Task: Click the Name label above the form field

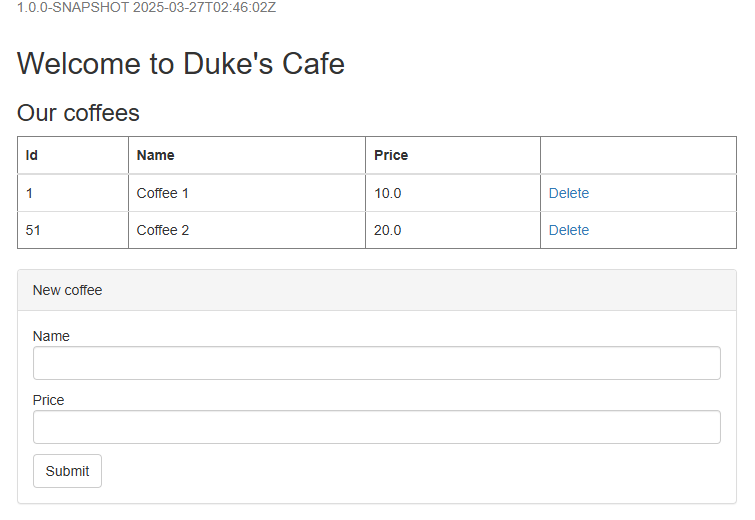Action: point(51,336)
